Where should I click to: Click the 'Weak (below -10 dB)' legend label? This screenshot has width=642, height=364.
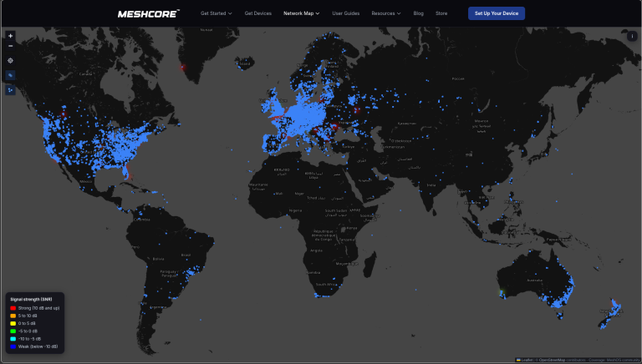pos(38,346)
